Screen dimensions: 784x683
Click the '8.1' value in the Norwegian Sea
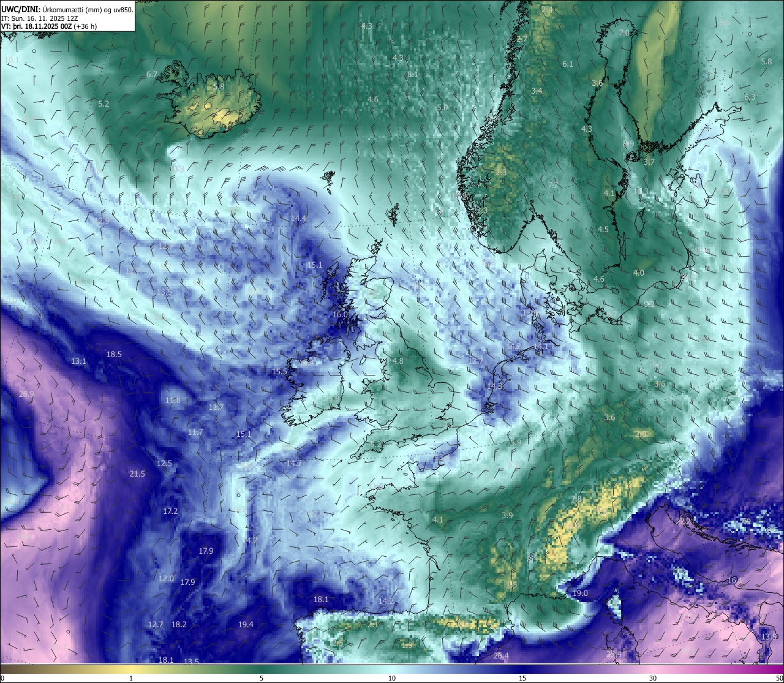[413, 74]
